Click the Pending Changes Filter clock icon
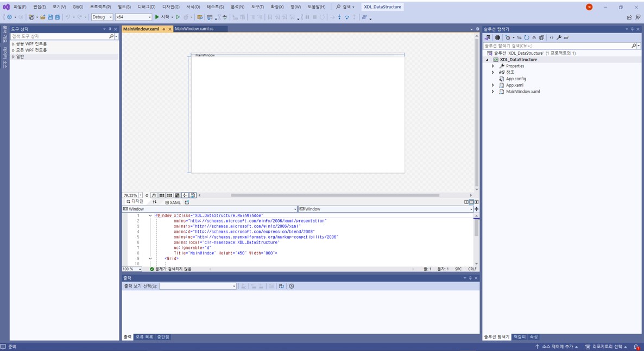Viewport: 644px width, 351px height. 508,38
